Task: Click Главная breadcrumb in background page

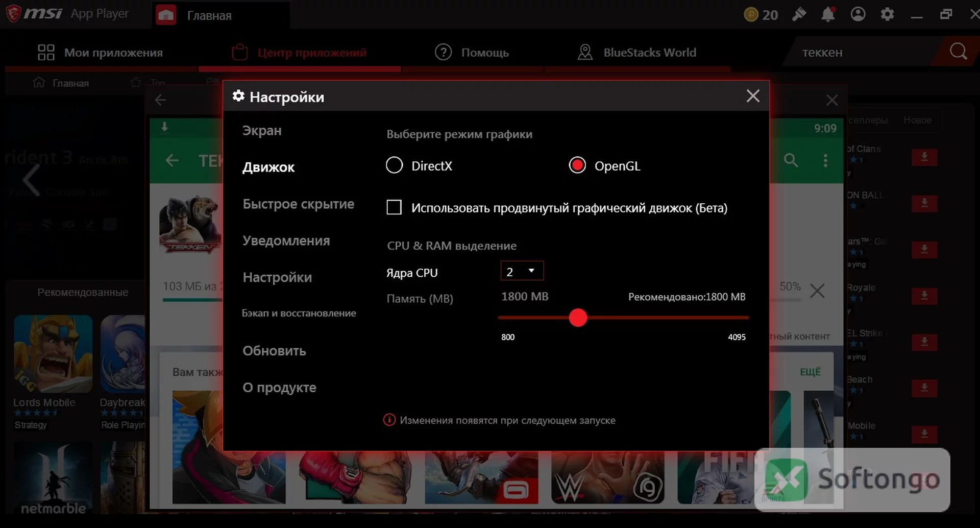Action: pos(61,83)
